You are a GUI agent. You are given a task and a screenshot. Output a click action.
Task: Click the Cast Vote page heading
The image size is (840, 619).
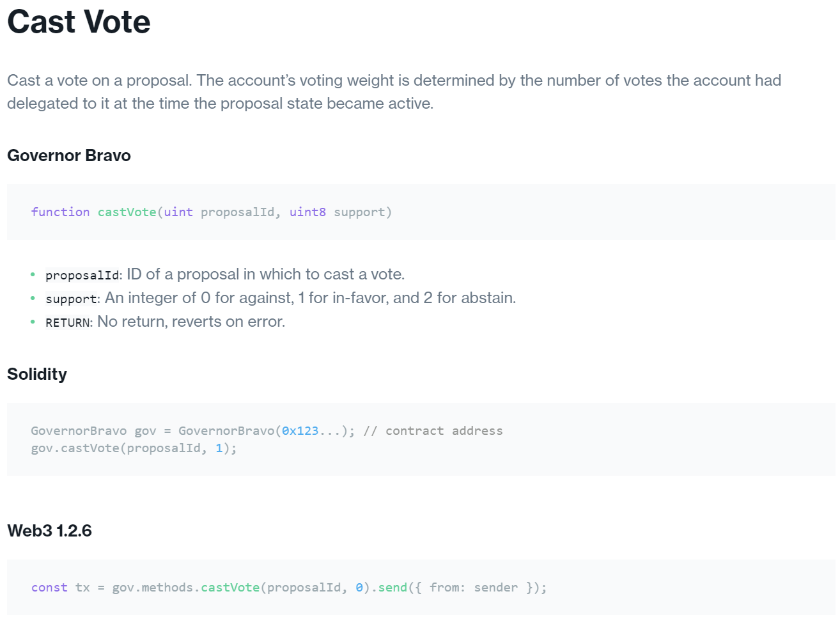tap(79, 22)
